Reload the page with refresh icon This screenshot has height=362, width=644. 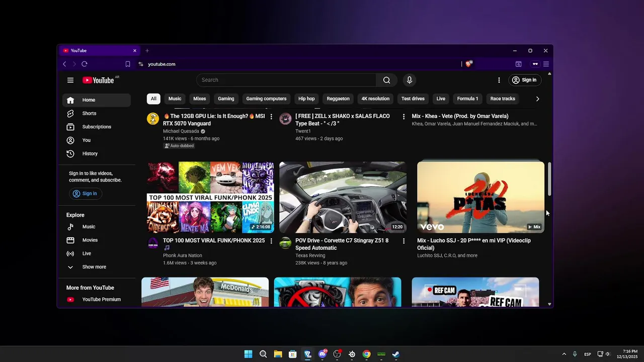[x=85, y=64]
